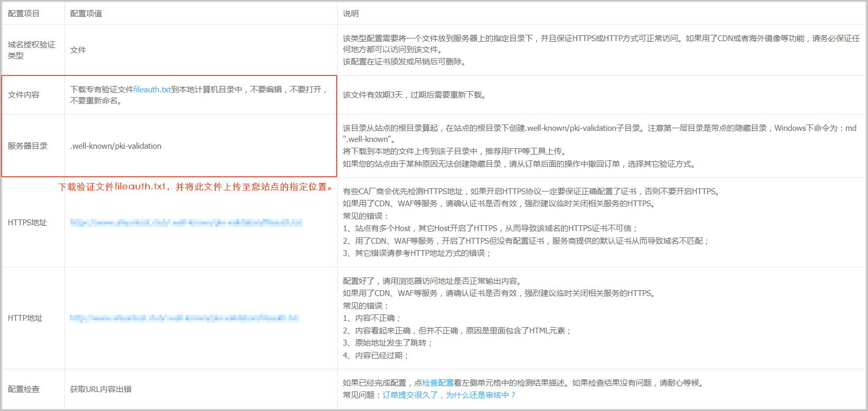Click the 配置项值 column header

point(86,14)
